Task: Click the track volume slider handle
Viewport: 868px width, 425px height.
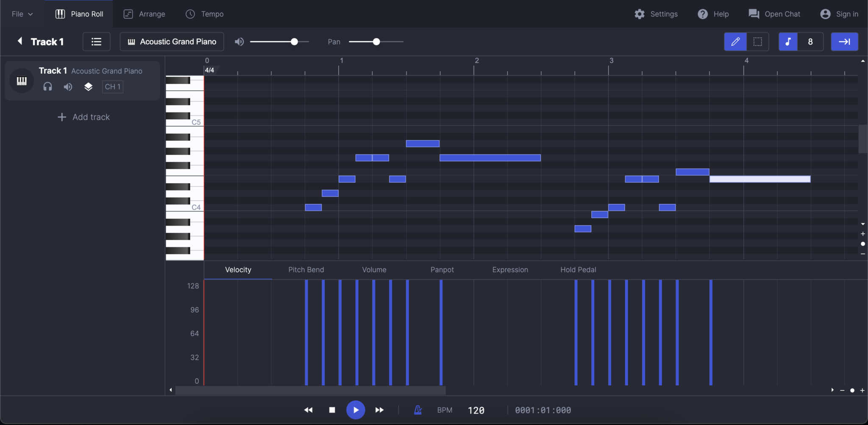Action: tap(294, 42)
